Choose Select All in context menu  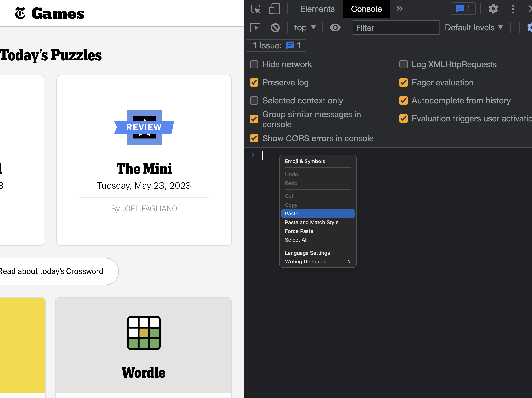(x=318, y=240)
